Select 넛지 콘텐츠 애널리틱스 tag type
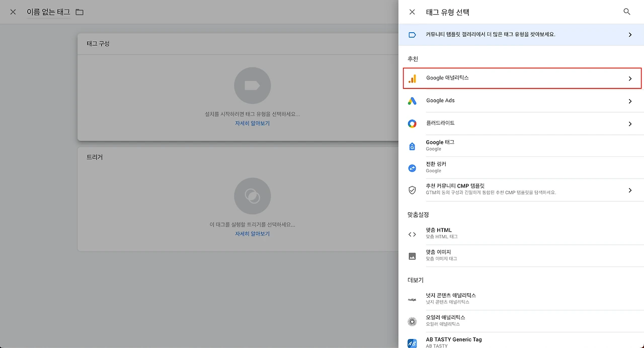This screenshot has height=348, width=644. tap(521, 299)
